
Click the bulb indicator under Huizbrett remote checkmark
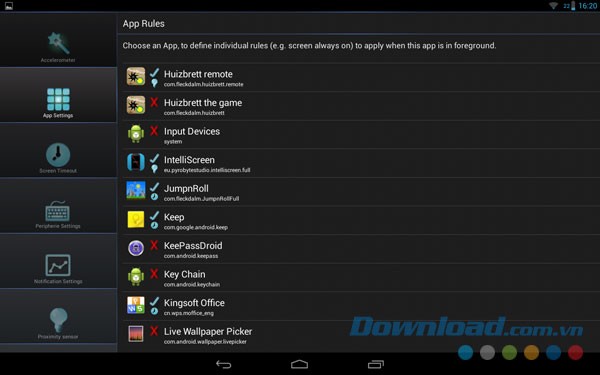tap(154, 83)
